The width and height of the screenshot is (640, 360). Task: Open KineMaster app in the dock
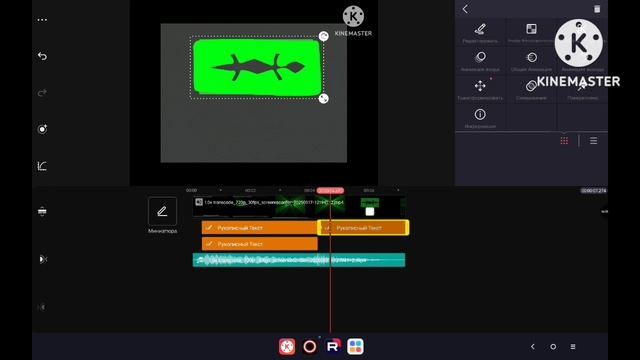tap(287, 347)
